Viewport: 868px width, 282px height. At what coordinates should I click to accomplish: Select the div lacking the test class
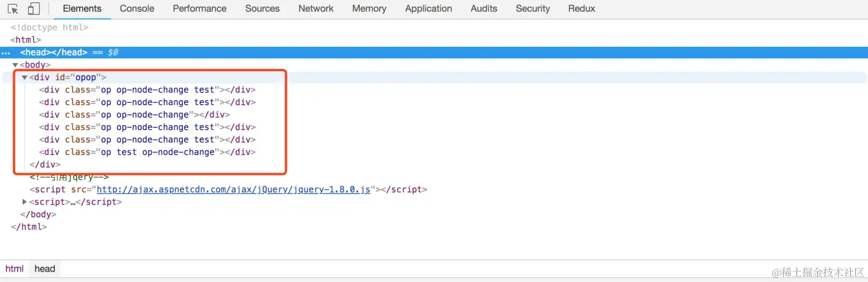[x=134, y=114]
